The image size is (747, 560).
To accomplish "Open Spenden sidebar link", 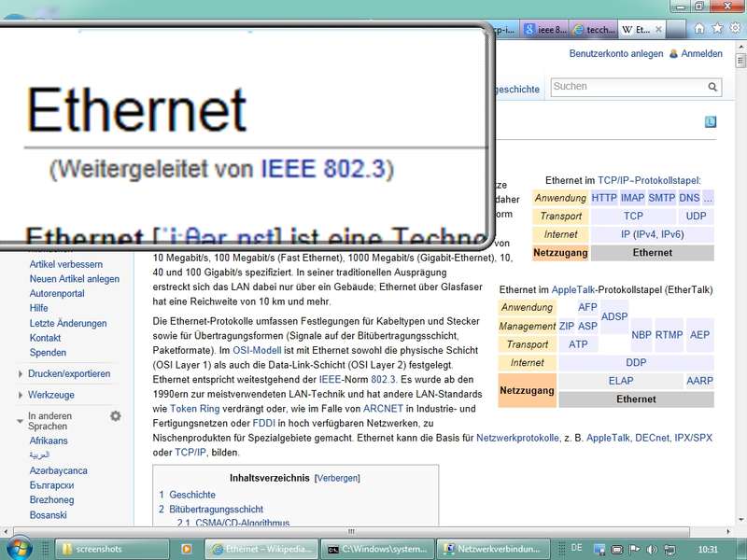I will 48,353.
